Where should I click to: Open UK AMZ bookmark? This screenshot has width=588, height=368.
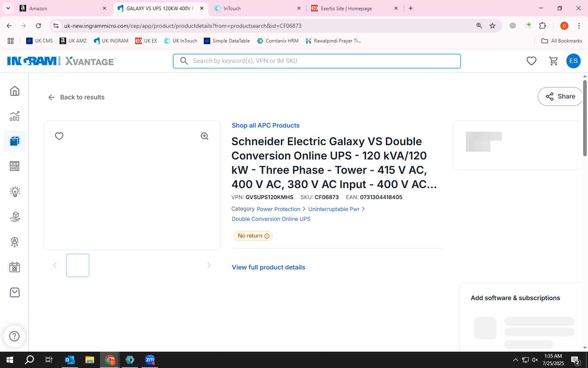pos(73,41)
